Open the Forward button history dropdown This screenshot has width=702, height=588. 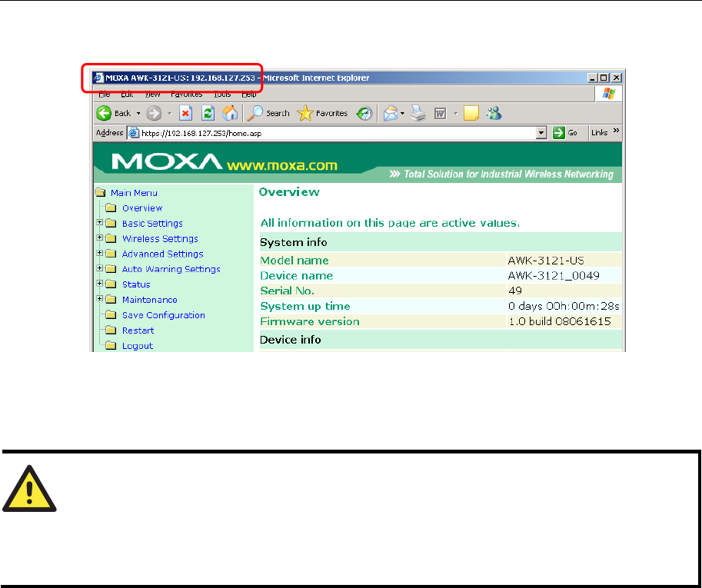170,114
